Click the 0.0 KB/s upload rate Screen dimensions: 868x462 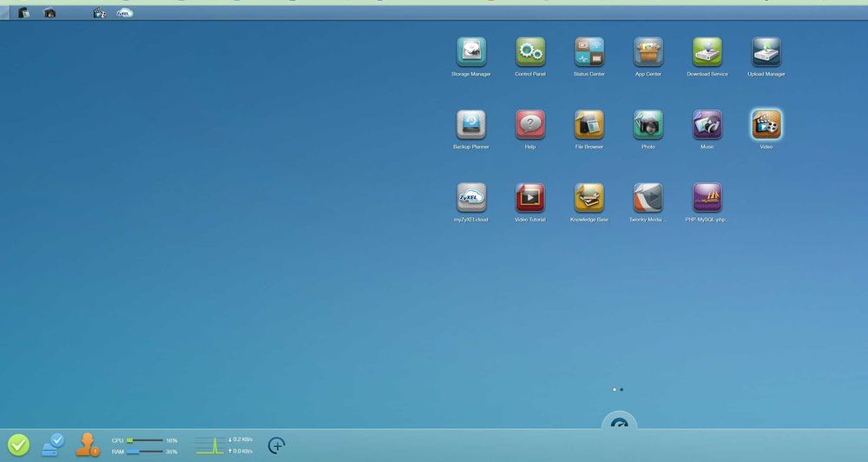pyautogui.click(x=240, y=451)
